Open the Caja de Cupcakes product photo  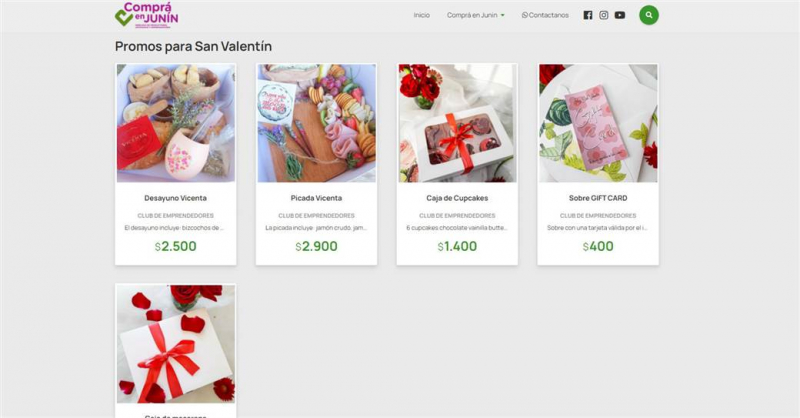[x=457, y=123]
